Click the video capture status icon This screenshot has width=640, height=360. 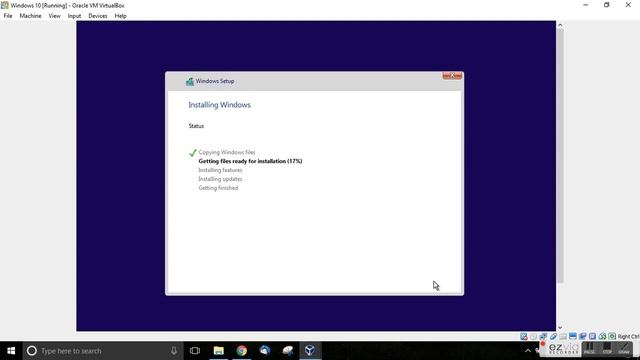coord(582,336)
